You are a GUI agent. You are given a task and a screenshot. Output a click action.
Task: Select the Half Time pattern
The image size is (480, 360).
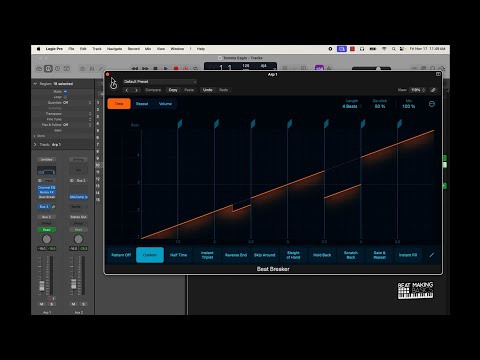pos(179,255)
